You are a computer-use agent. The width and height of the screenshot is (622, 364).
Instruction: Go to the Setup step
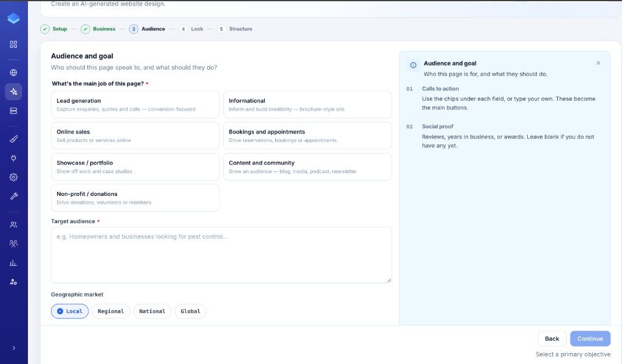pyautogui.click(x=54, y=29)
